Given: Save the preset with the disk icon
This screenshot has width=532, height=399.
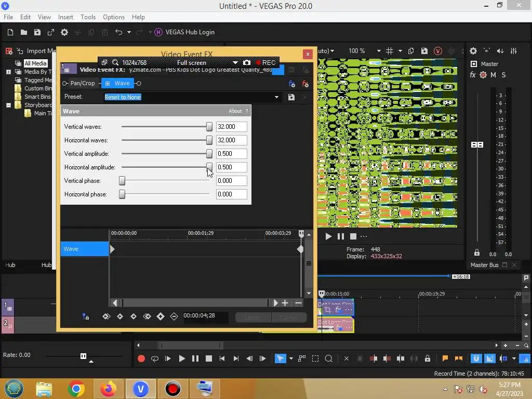Looking at the screenshot, I should pyautogui.click(x=291, y=97).
